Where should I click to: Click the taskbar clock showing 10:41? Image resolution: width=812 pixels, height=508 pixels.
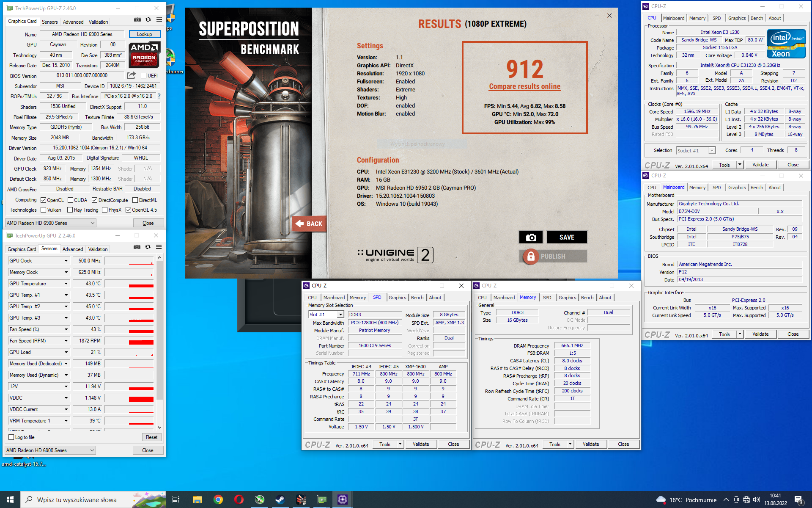(776, 500)
